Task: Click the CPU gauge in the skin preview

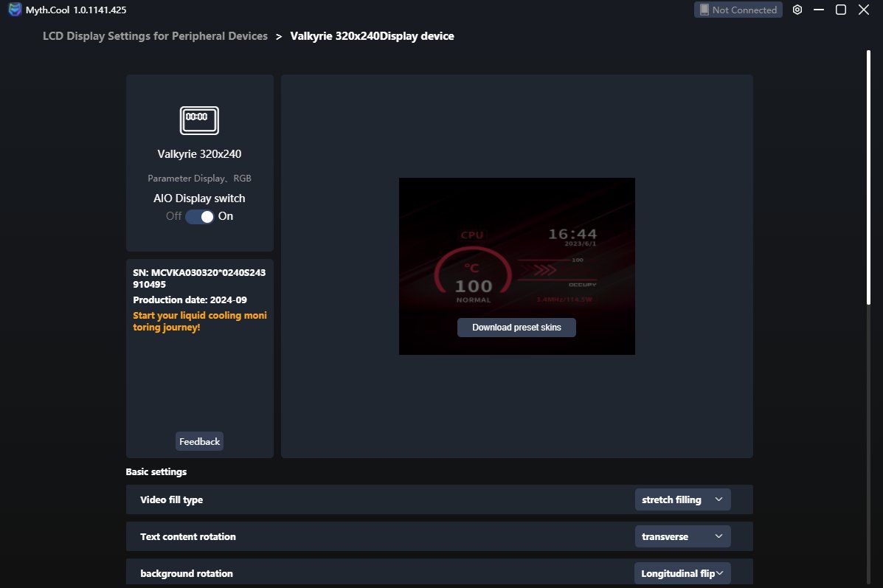Action: coord(472,273)
